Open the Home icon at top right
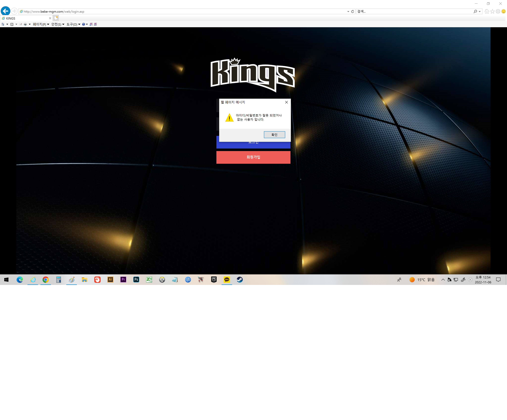This screenshot has width=507, height=420. coord(487,11)
